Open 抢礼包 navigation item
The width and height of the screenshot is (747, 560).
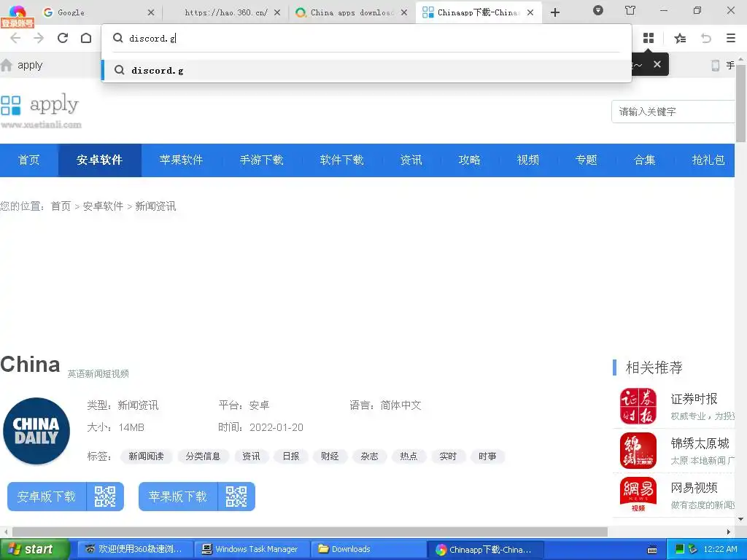[x=708, y=160]
